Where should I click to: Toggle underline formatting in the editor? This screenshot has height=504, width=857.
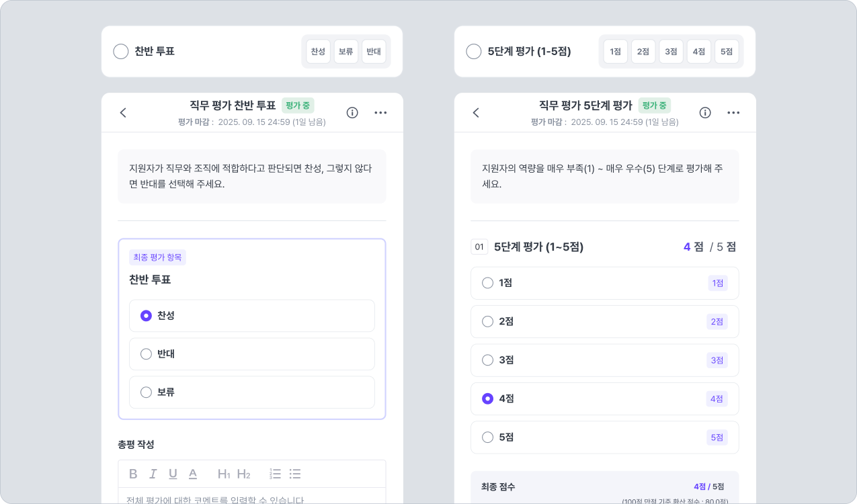tap(173, 474)
